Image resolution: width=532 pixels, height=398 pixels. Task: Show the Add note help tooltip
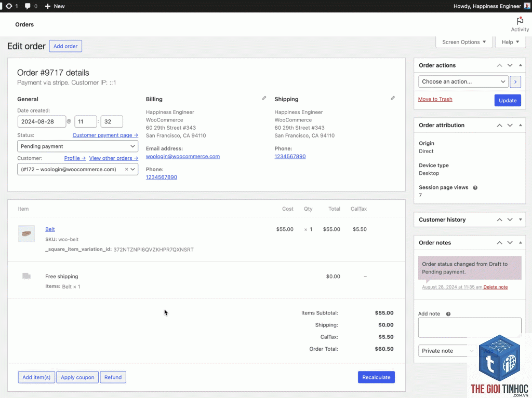[x=448, y=314]
